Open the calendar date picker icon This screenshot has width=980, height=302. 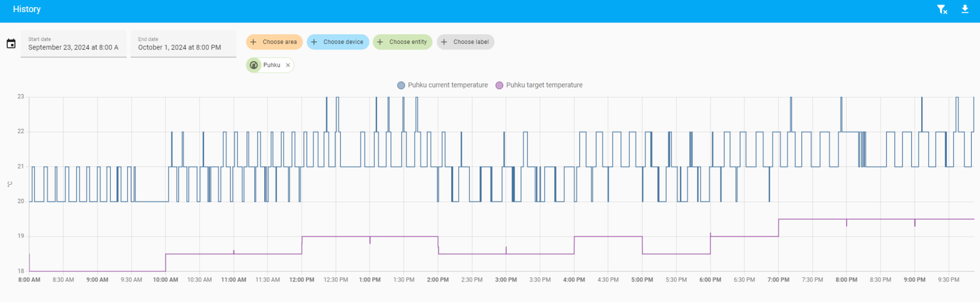coord(11,44)
